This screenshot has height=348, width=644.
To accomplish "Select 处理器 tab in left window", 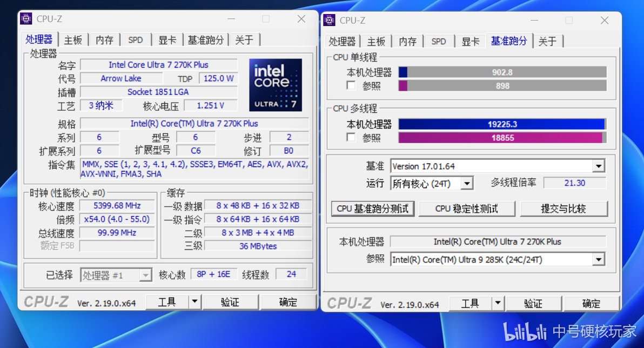I will click(x=39, y=39).
